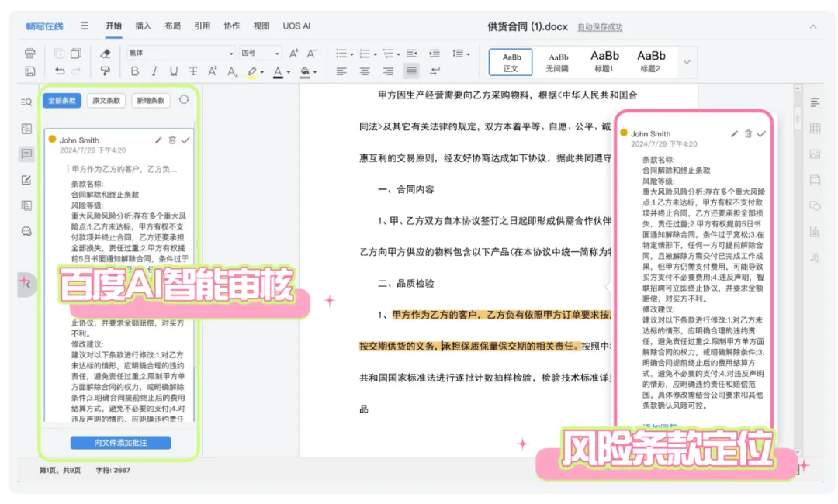Viewport: 838px width, 504px height.
Task: Click the 自动保存成功 link
Action: point(600,26)
